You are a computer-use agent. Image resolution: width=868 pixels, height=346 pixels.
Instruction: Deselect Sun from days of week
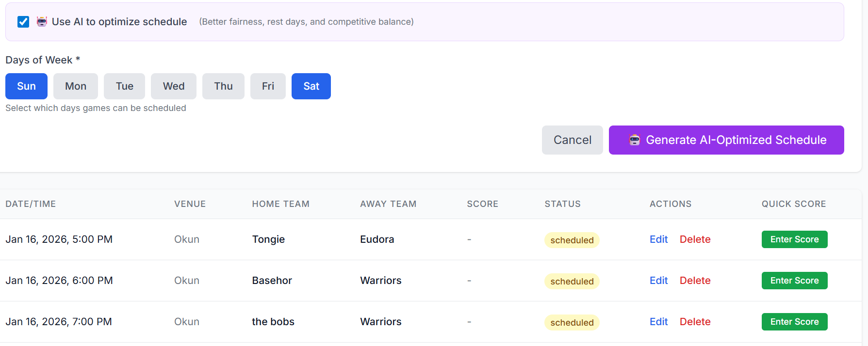click(26, 86)
